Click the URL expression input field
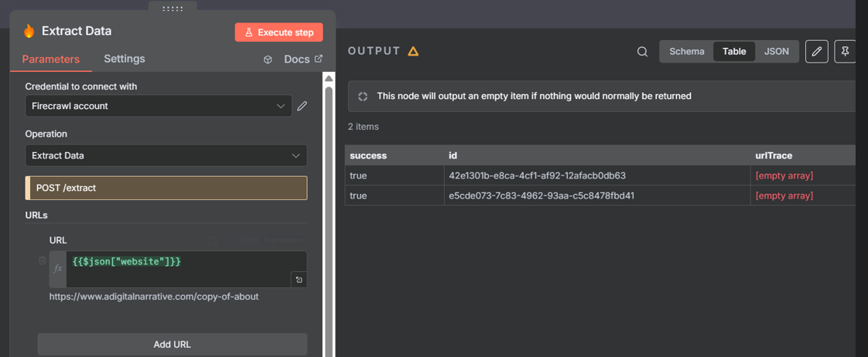The height and width of the screenshot is (357, 868). tap(178, 268)
